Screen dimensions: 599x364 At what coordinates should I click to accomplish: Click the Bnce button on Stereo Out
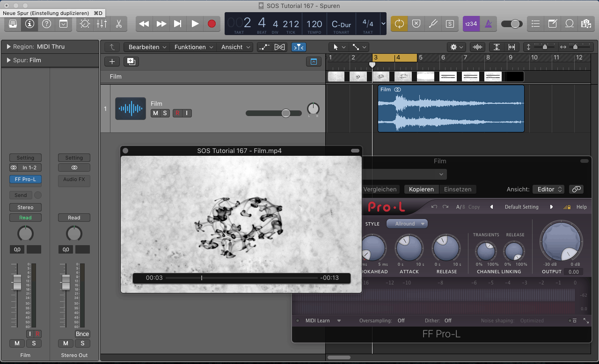82,334
